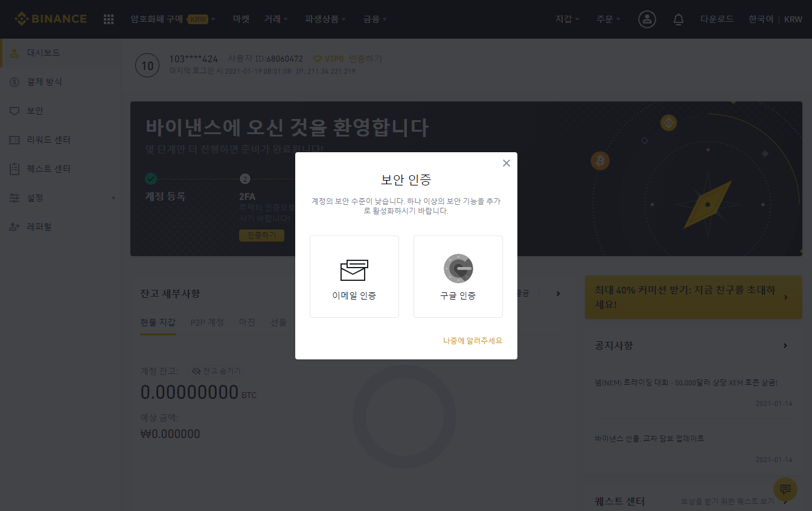
Task: Click the KRW badge in navigation
Action: 198,19
